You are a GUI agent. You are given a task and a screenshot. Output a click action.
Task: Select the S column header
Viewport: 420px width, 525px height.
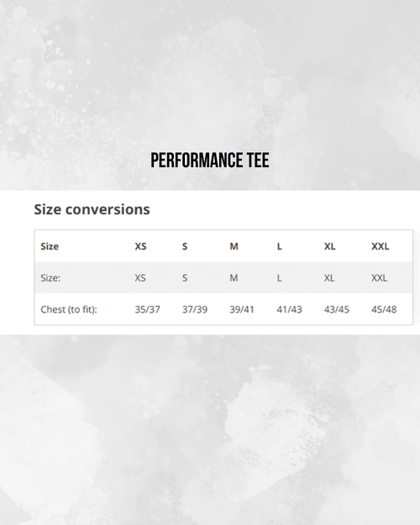pos(185,246)
